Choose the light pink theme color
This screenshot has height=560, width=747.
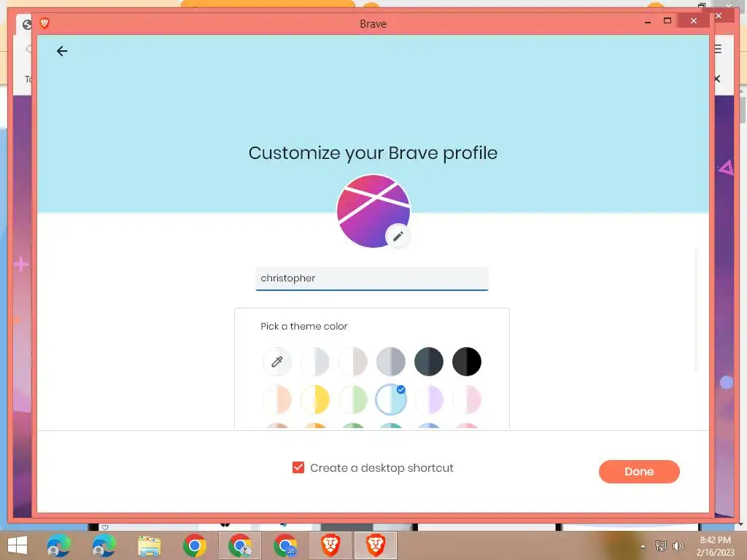(x=467, y=400)
